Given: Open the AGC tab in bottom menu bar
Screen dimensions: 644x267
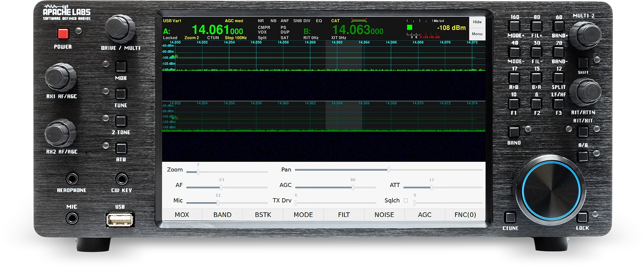Looking at the screenshot, I should (x=425, y=215).
